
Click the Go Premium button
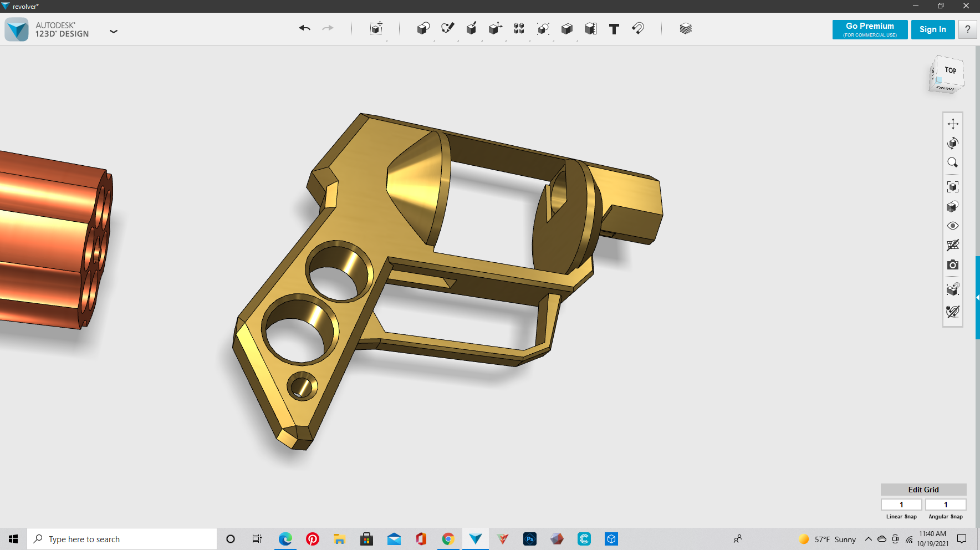[x=870, y=29]
